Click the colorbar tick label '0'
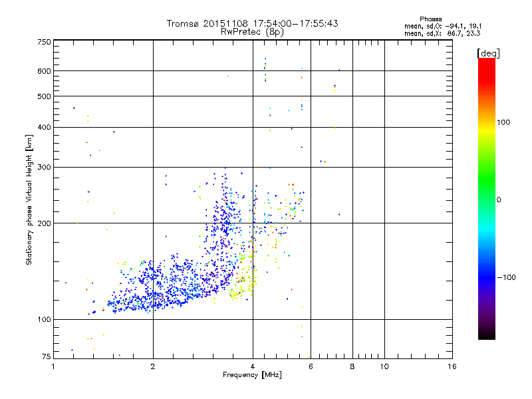 [x=499, y=200]
